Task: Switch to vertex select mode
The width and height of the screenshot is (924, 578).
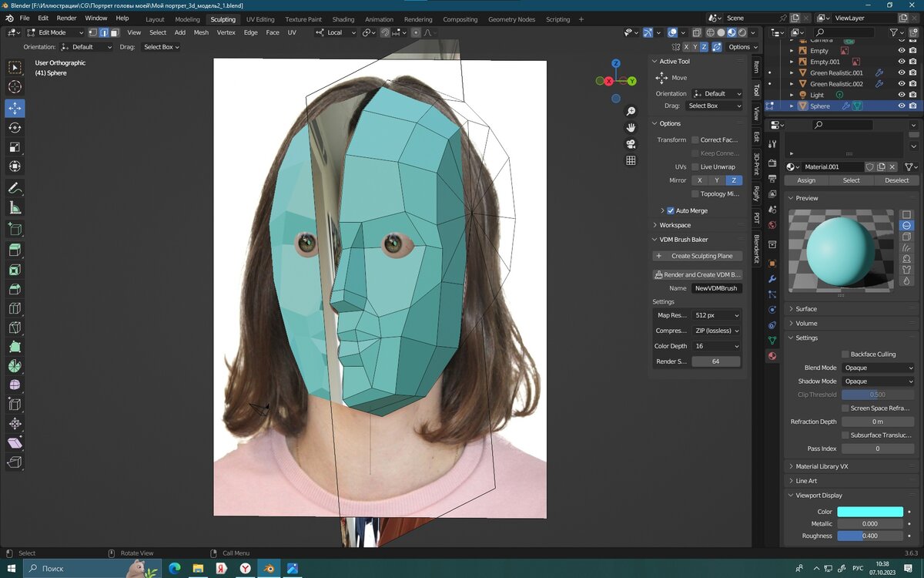Action: [93, 32]
